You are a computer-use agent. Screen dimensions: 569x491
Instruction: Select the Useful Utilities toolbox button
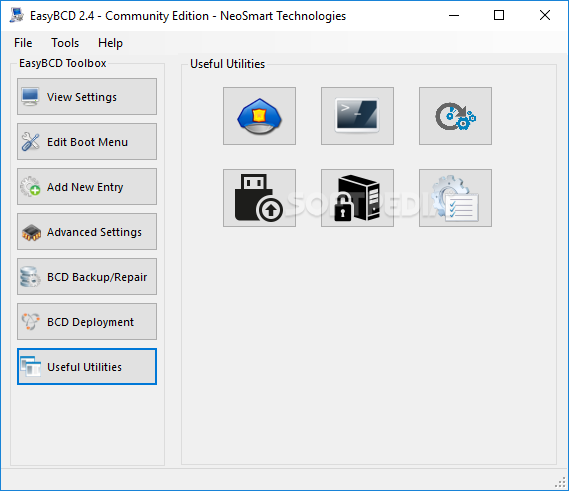point(87,367)
